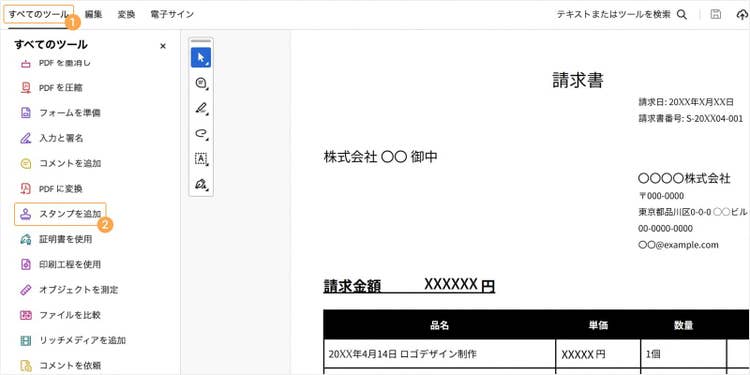Click the コメントを追加 icon
The height and width of the screenshot is (375, 750).
(x=26, y=164)
